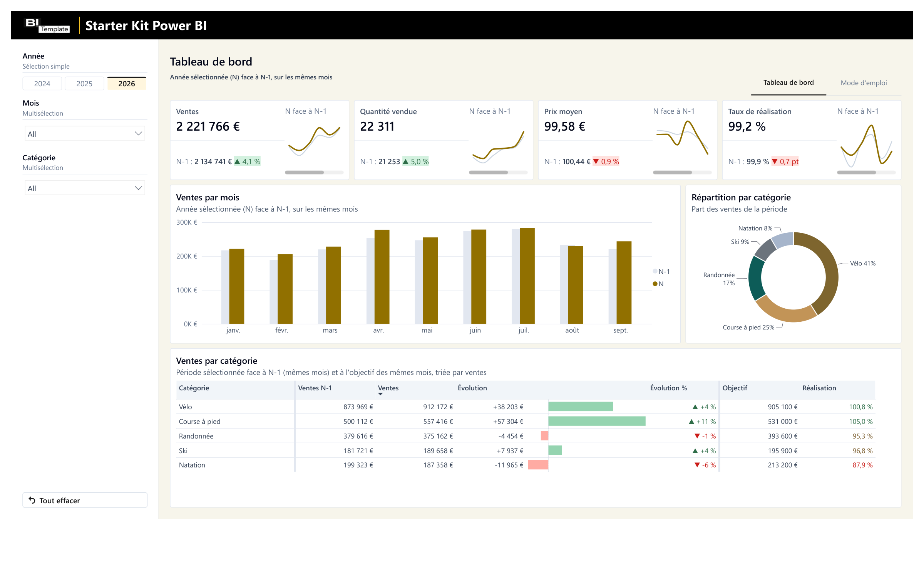Click scrollbar under Prix moyen sparkline
924x578 pixels.
point(672,172)
